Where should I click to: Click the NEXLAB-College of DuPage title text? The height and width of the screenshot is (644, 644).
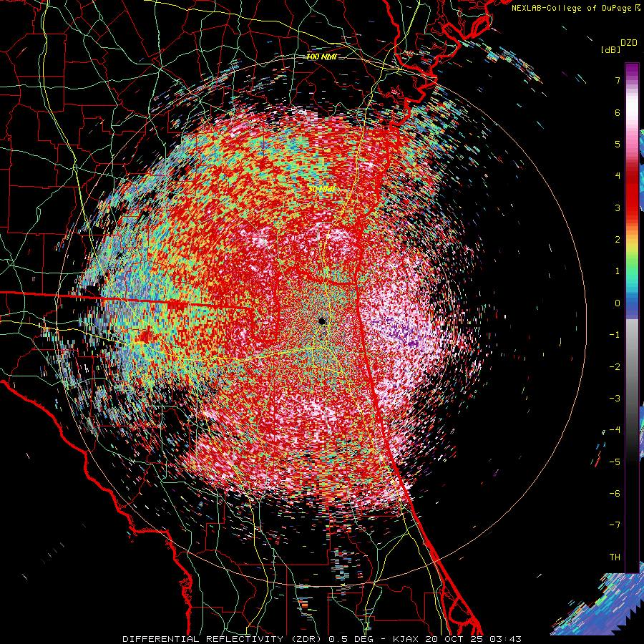point(571,8)
